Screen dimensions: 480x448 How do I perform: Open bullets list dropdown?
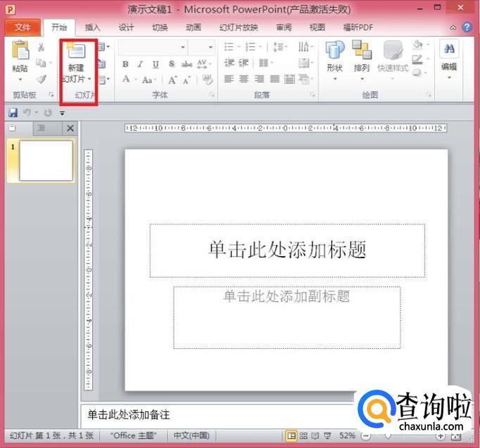point(239,47)
